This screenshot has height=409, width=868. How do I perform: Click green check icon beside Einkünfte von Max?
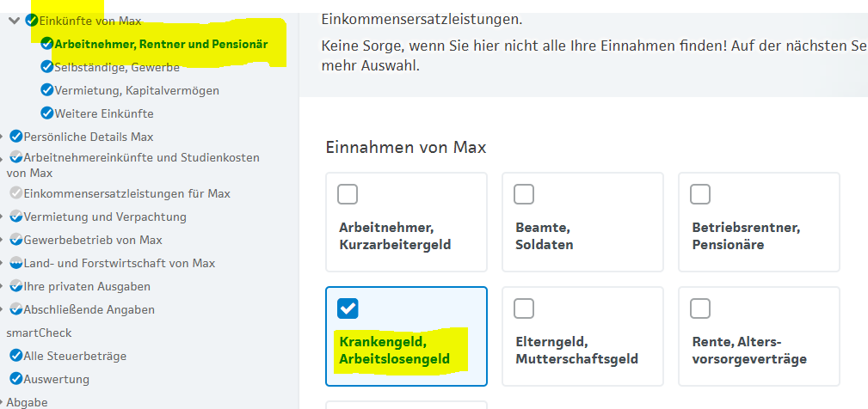(32, 20)
